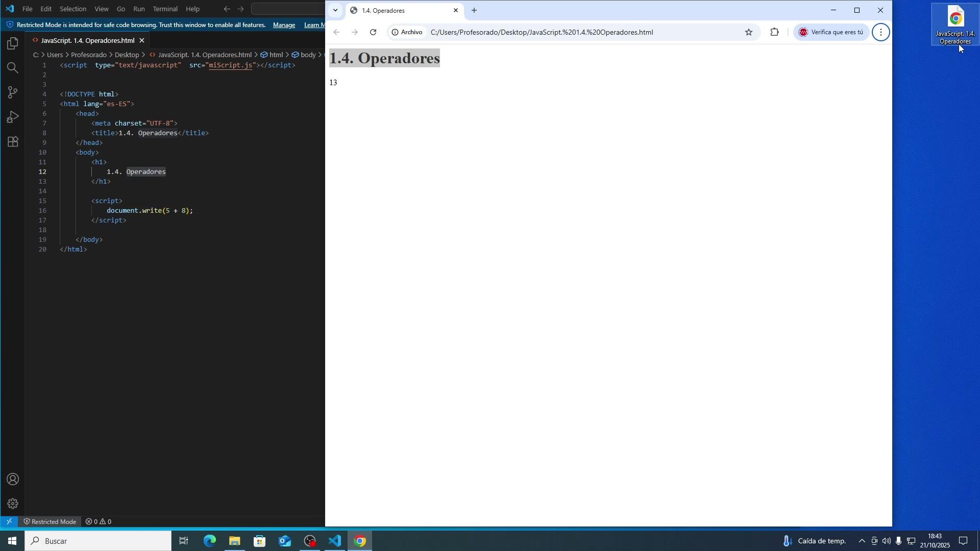Click the output number 13 on the page
The width and height of the screenshot is (980, 551).
pos(333,83)
